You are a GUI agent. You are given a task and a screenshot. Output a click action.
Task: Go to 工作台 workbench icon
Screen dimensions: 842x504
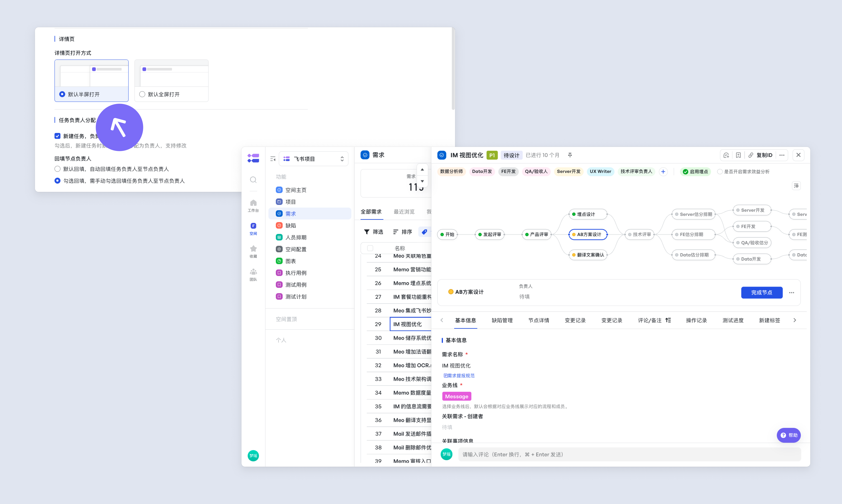253,206
